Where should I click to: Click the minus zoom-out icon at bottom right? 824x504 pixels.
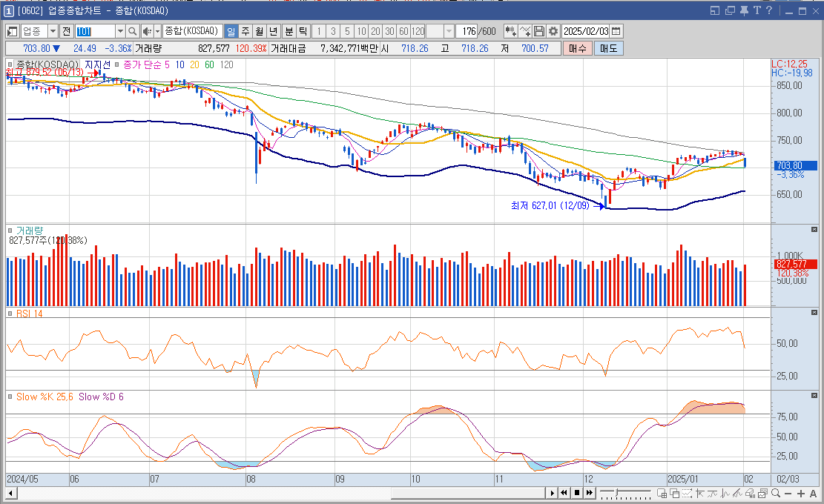788,494
